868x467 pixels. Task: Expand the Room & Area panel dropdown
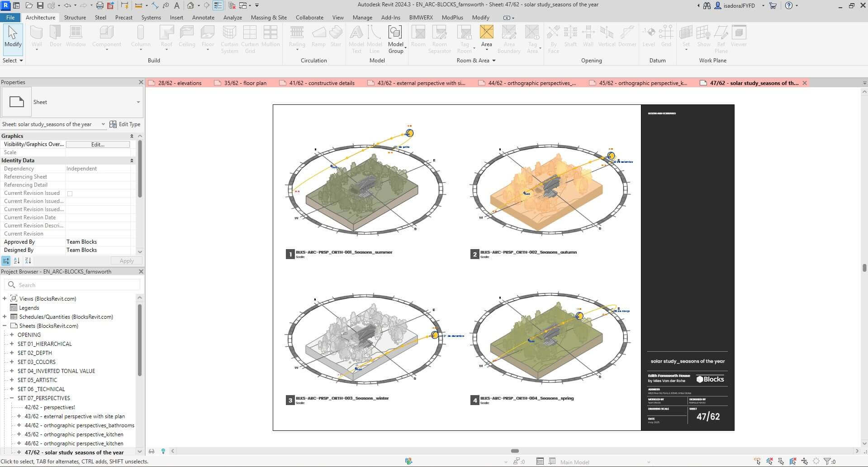(476, 60)
